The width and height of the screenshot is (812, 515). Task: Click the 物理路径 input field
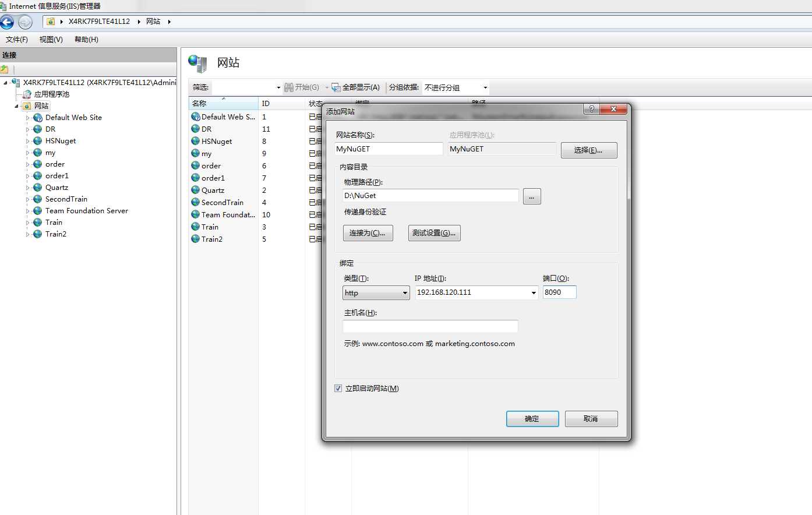coord(430,196)
